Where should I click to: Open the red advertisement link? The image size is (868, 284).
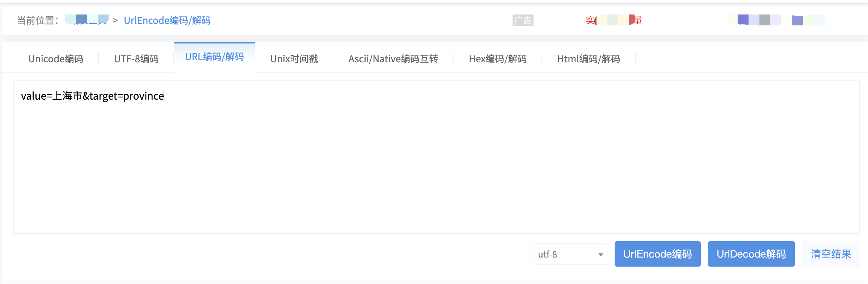coord(614,20)
